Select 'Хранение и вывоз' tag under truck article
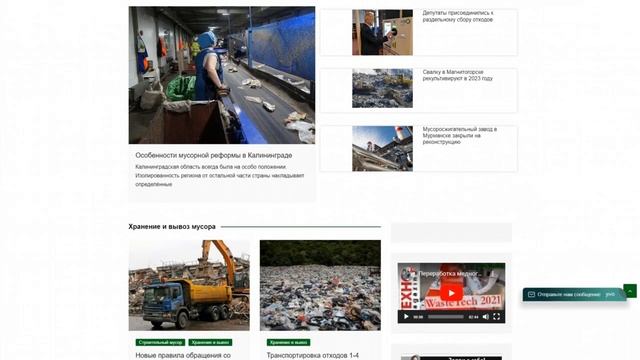The image size is (640, 360). click(x=210, y=342)
